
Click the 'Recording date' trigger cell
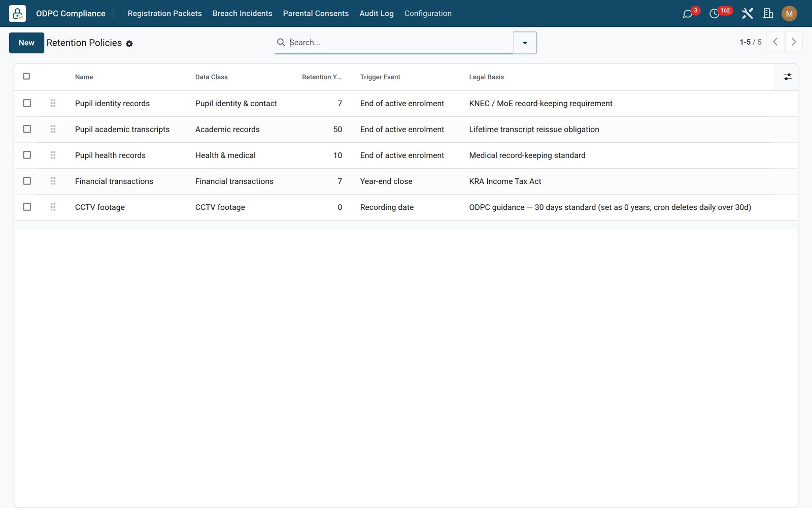[x=387, y=207]
